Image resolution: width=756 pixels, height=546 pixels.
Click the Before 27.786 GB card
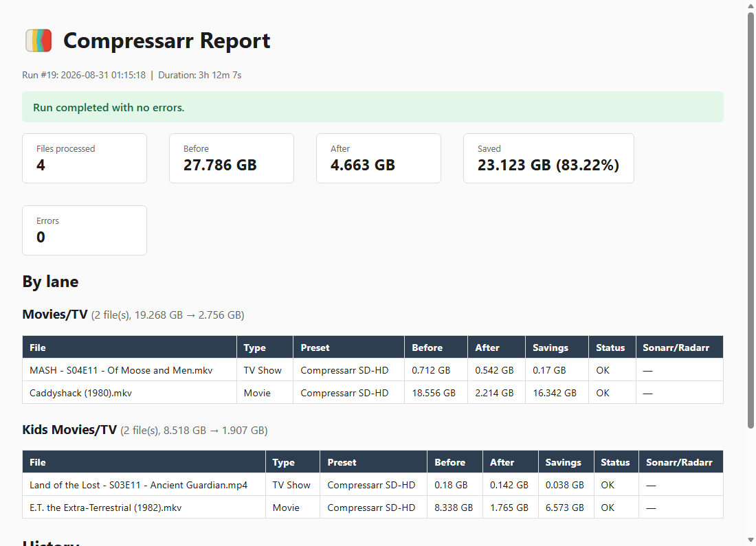[232, 158]
